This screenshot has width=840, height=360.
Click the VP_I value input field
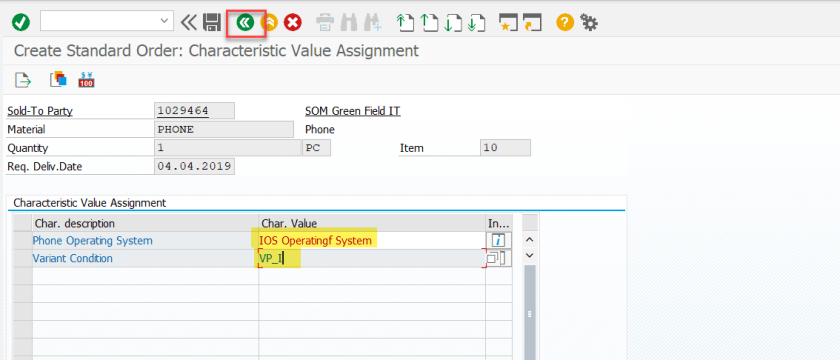372,258
